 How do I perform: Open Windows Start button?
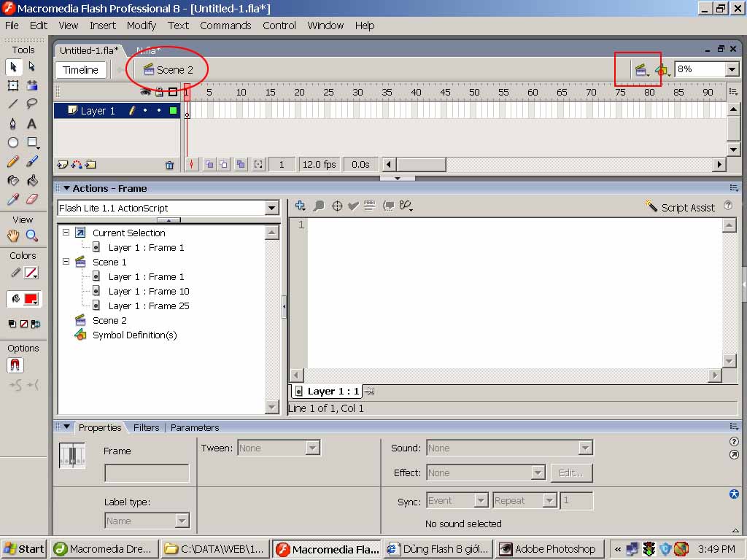(x=23, y=549)
